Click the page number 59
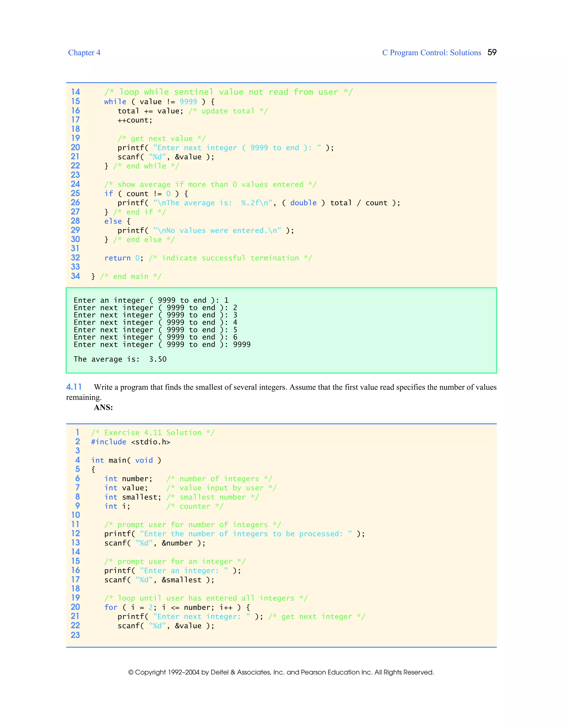Screen dimensions: 563x728 pos(492,52)
